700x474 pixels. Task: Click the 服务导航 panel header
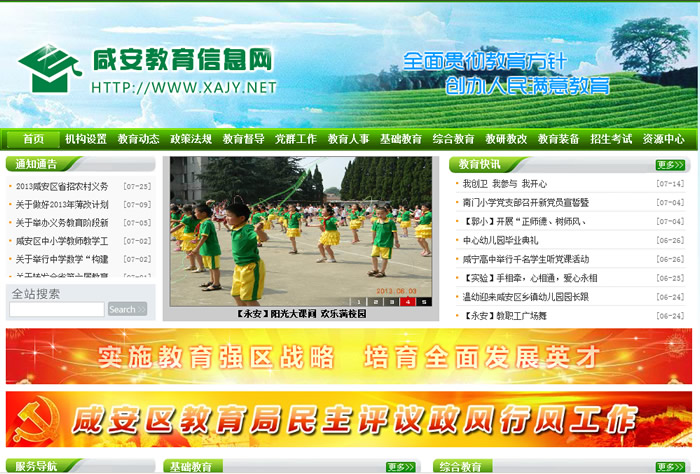(x=36, y=466)
